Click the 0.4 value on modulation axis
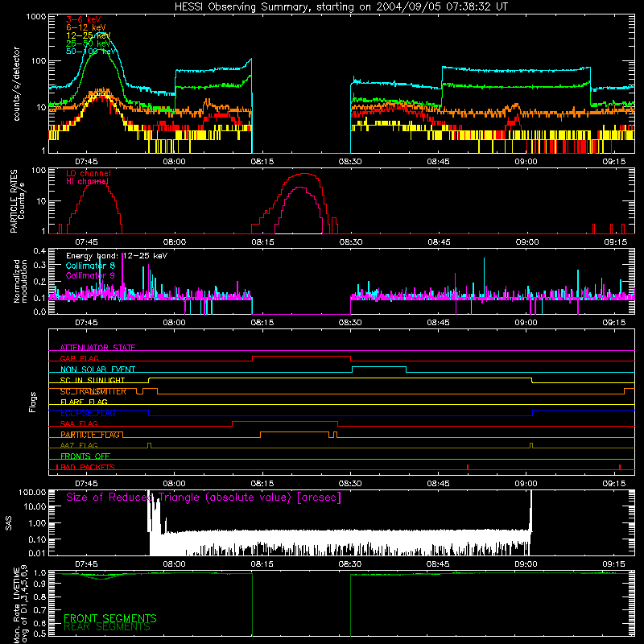 (39, 251)
